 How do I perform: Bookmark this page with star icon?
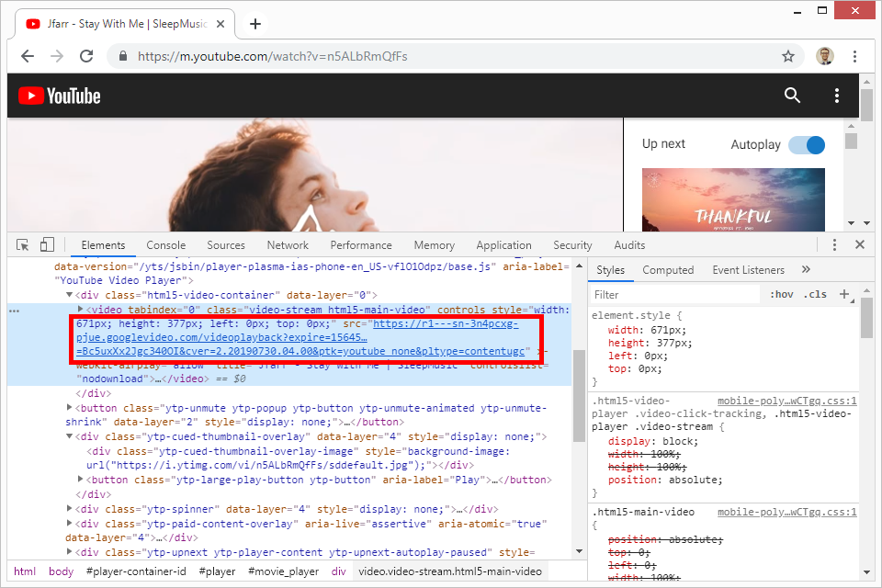point(787,56)
